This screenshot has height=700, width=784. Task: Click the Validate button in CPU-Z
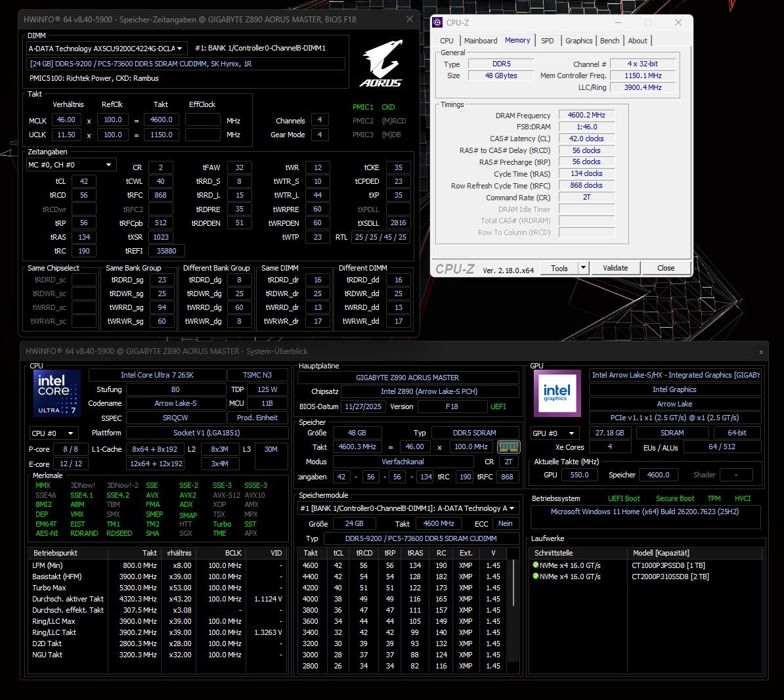pyautogui.click(x=615, y=268)
